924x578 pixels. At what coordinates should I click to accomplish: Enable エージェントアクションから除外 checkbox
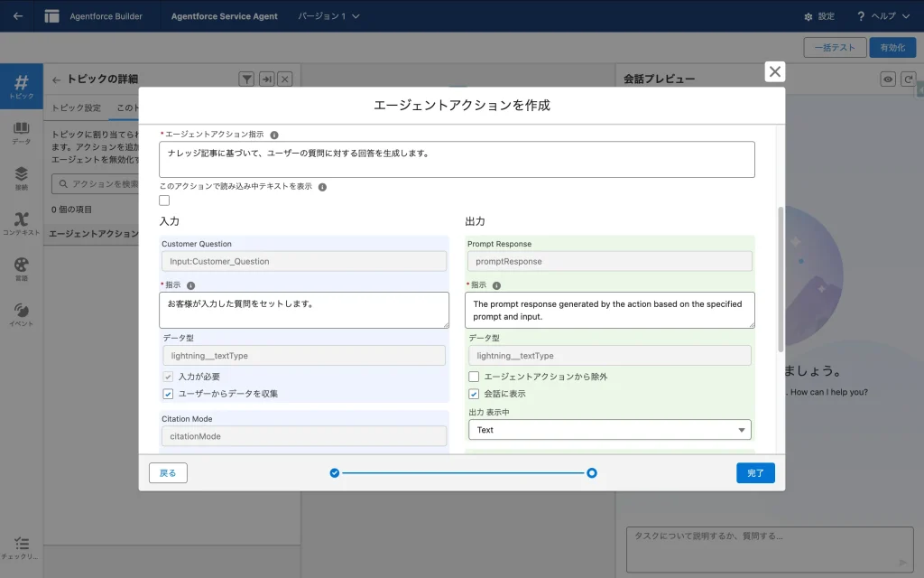coord(474,377)
